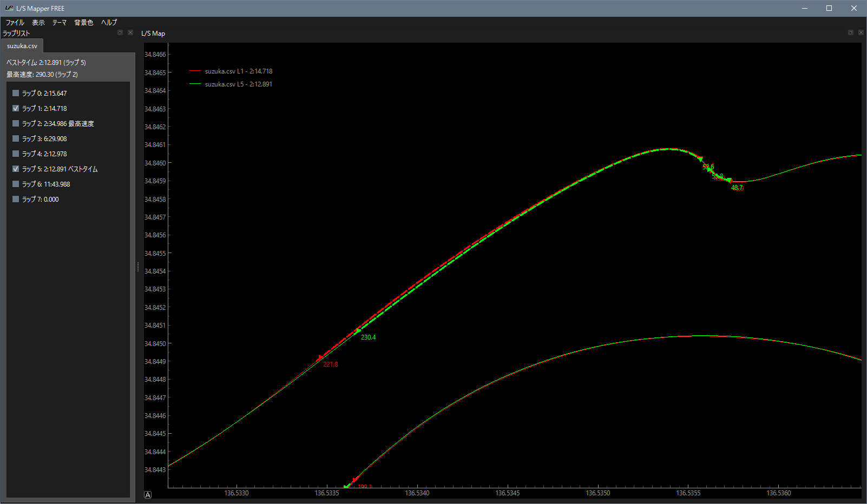Disable ラップ 5 ベストタイム checkbox

16,169
